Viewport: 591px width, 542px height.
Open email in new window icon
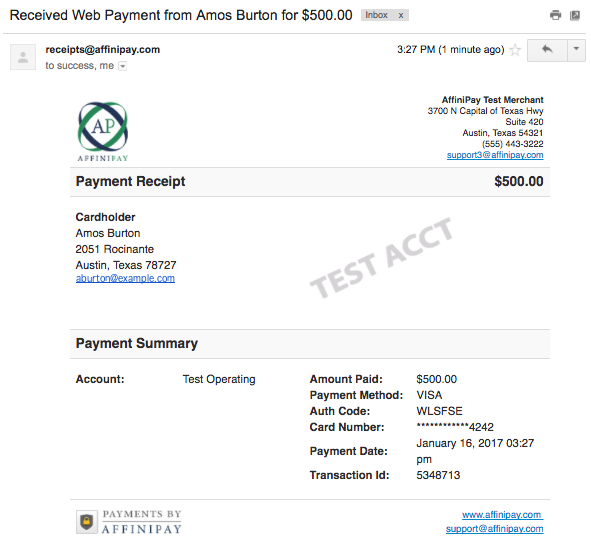(x=575, y=15)
